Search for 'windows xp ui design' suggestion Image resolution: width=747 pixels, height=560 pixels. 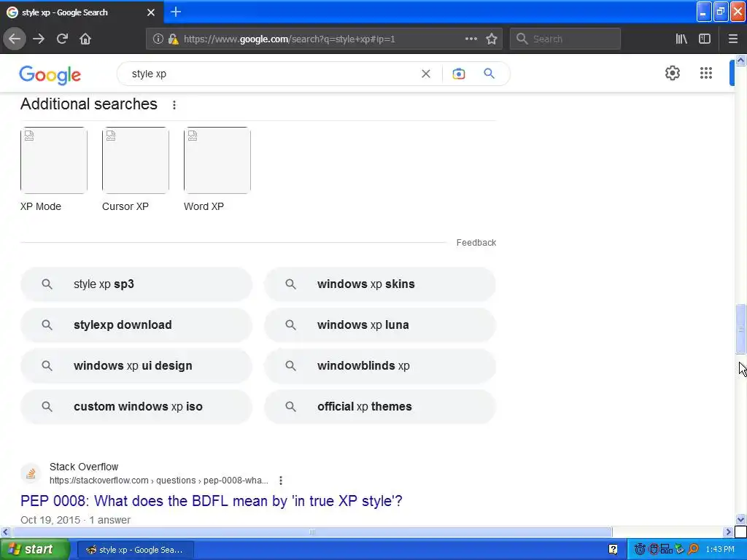coord(136,366)
